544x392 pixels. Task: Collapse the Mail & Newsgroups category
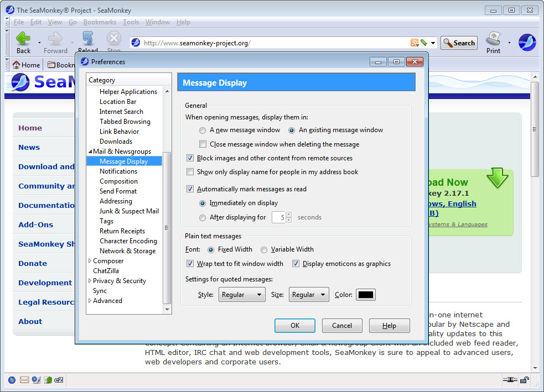point(90,151)
